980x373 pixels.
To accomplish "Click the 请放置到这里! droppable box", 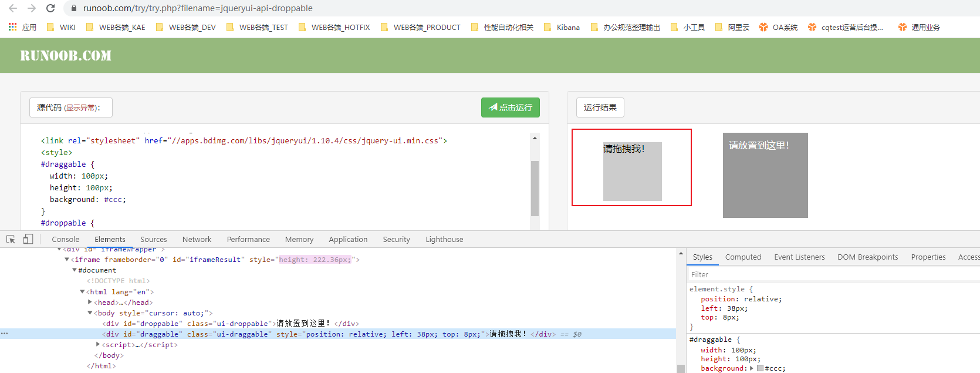I will pos(765,175).
